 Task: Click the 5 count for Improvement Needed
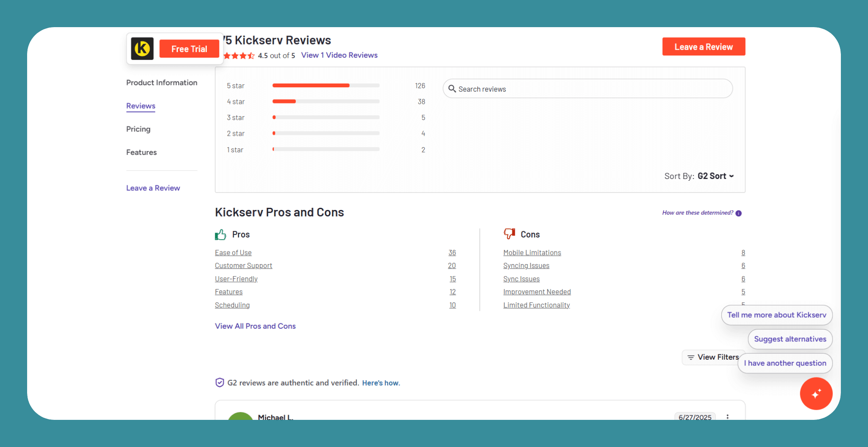tap(743, 292)
